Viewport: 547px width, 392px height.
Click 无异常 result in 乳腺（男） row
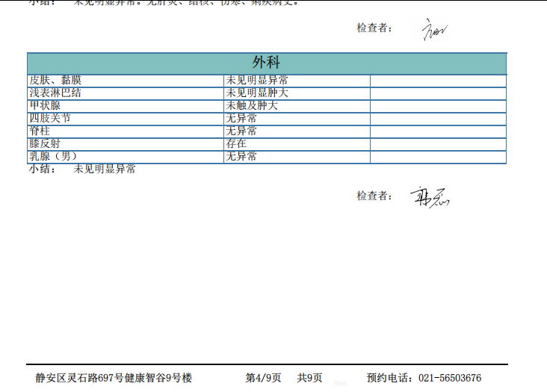point(241,157)
